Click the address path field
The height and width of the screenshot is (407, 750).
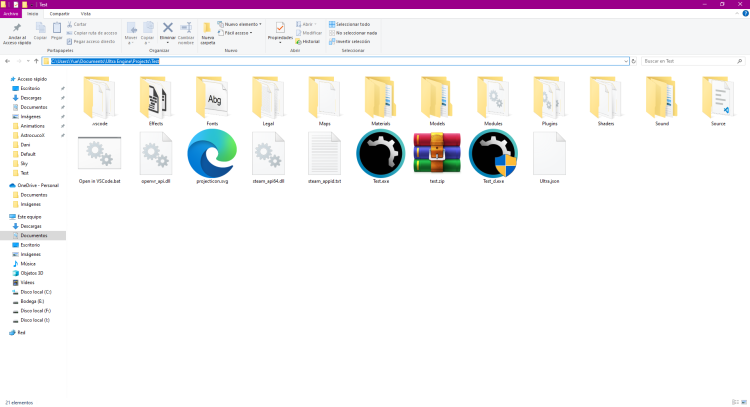[x=335, y=61]
